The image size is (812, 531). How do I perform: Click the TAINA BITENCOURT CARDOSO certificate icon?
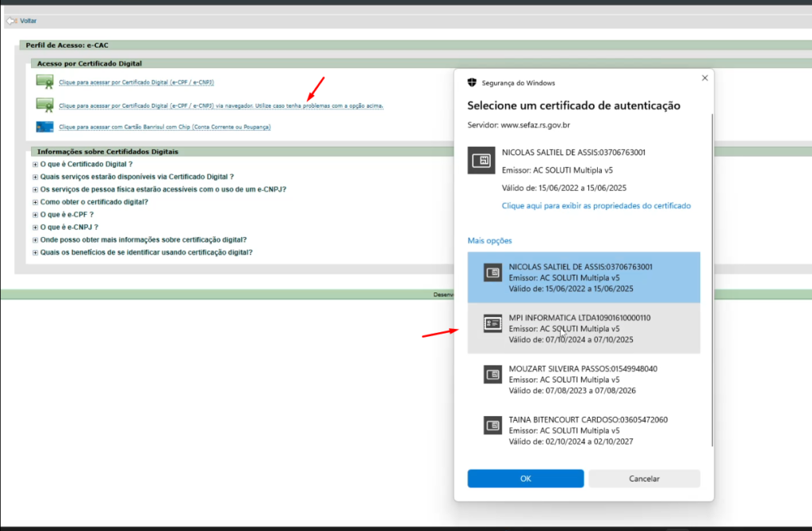pos(493,425)
